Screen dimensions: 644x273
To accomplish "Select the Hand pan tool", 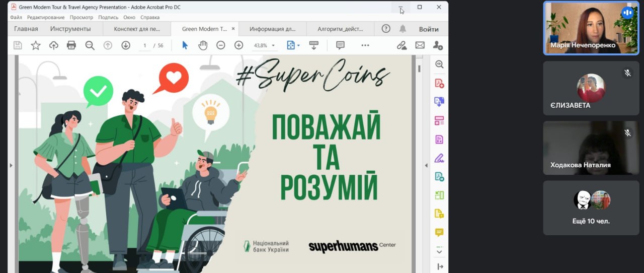I will pos(203,45).
